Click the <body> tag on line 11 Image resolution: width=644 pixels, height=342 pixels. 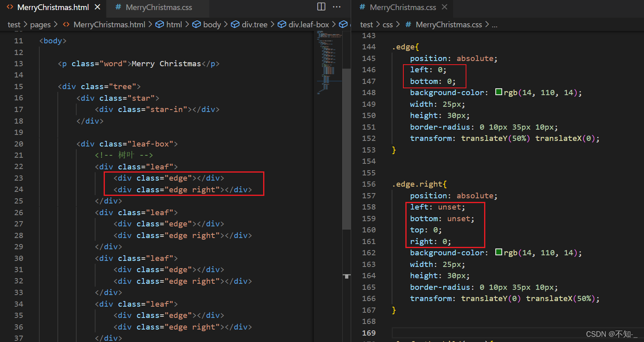click(x=53, y=41)
